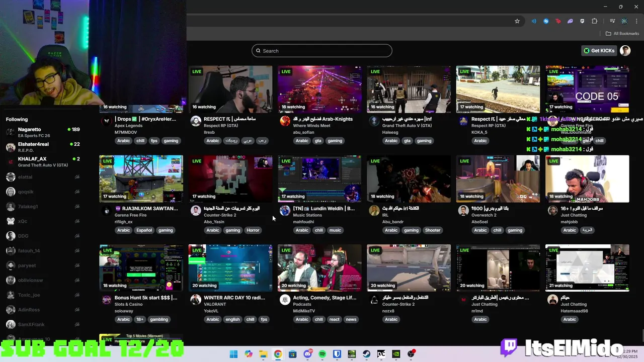Open File Explorer from the taskbar

tap(263, 354)
